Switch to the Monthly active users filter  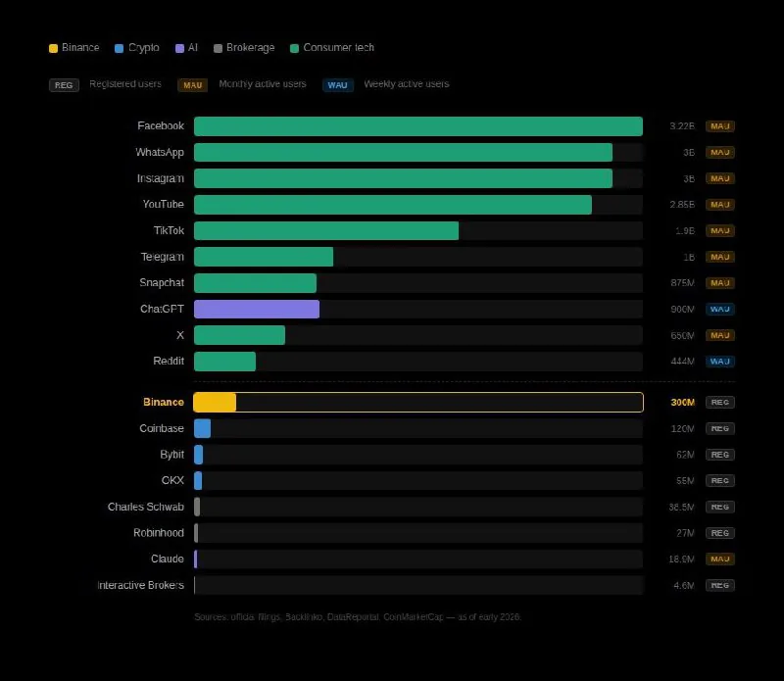[x=192, y=85]
